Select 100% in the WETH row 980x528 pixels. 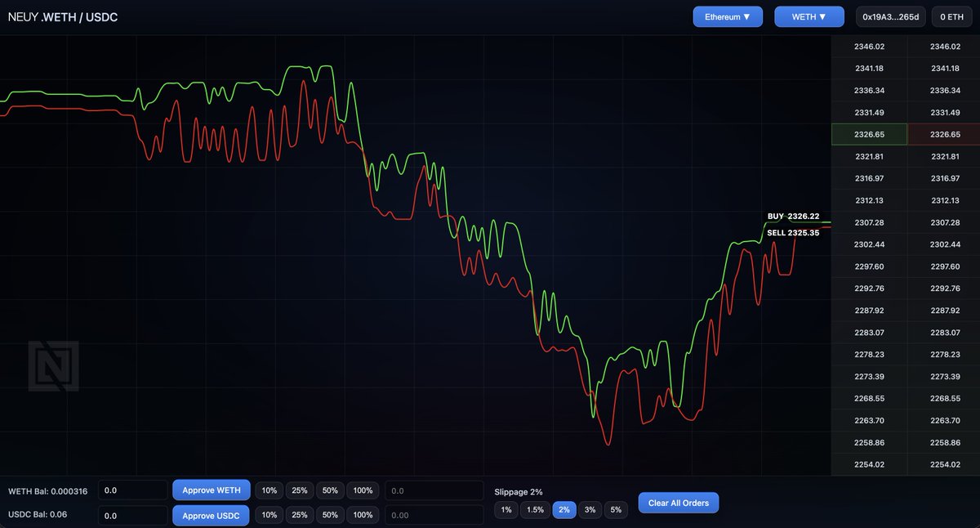(x=363, y=490)
